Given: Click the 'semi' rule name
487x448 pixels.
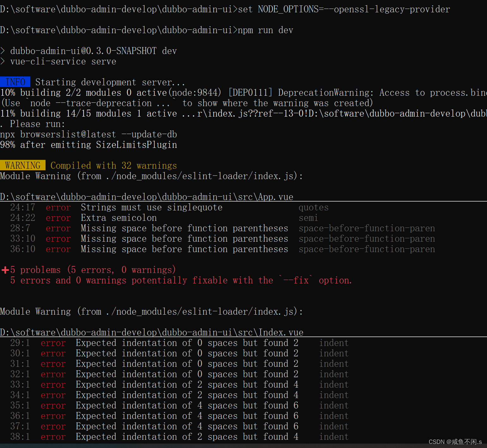Looking at the screenshot, I should 308,218.
